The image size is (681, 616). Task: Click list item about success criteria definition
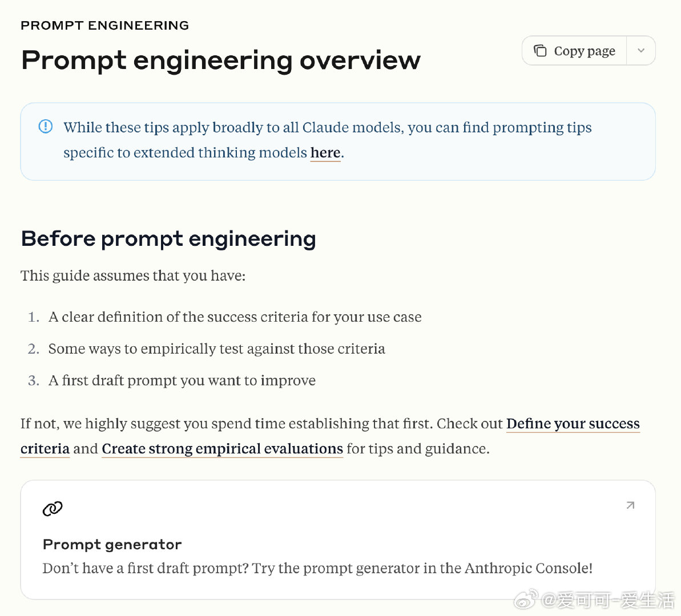[x=224, y=317]
